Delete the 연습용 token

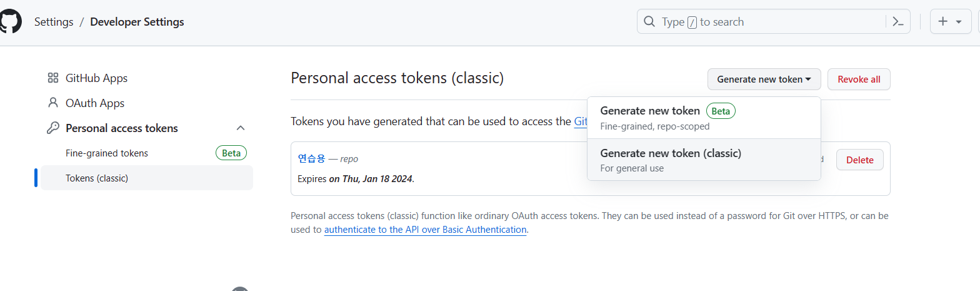click(x=859, y=160)
